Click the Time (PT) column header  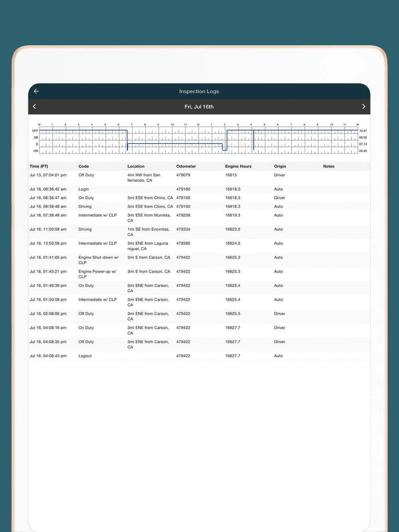point(39,166)
